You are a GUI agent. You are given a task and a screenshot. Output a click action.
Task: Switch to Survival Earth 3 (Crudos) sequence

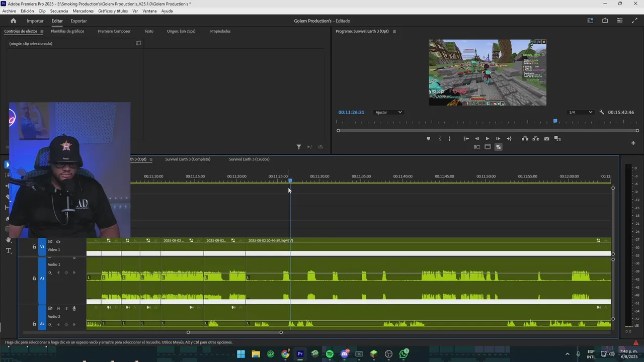pos(249,159)
